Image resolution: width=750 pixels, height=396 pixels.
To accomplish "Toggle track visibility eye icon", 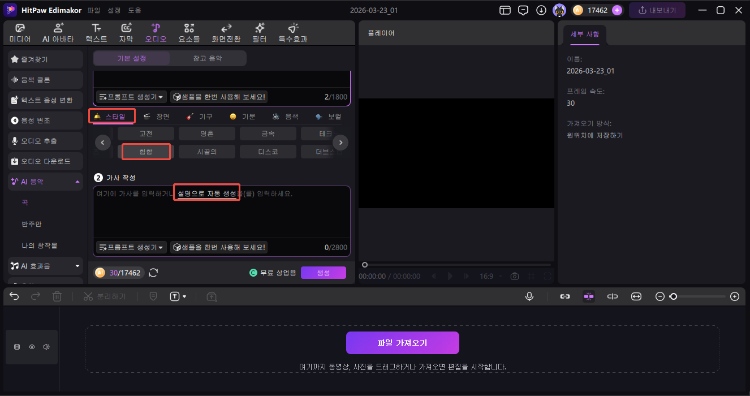I will pyautogui.click(x=32, y=347).
